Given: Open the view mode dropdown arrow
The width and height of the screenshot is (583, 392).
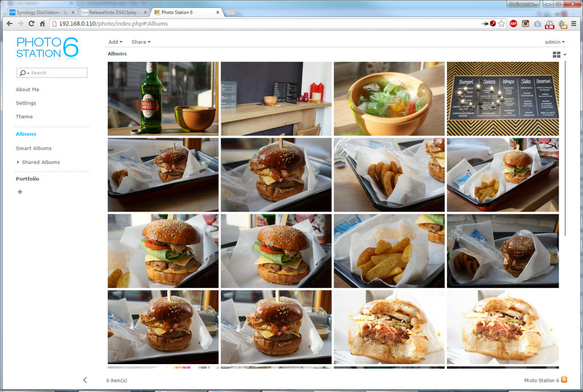Looking at the screenshot, I should point(565,55).
